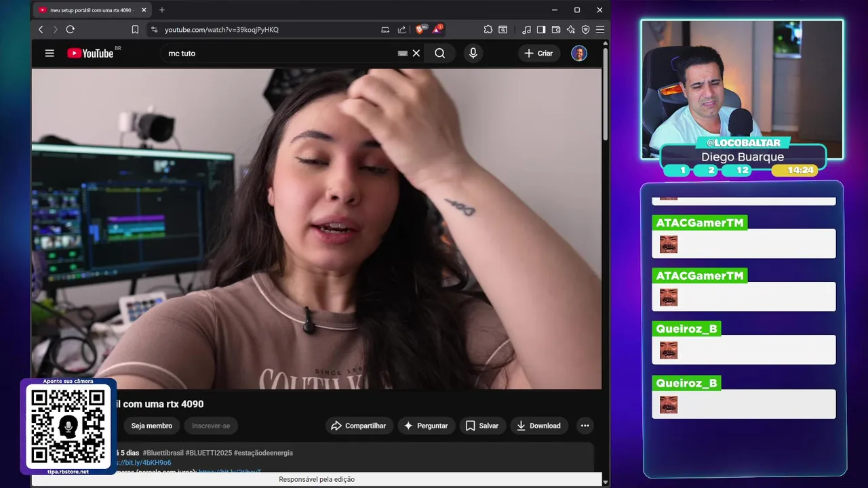Open the Brave VPN shield icon
The image size is (868, 488).
pos(585,30)
